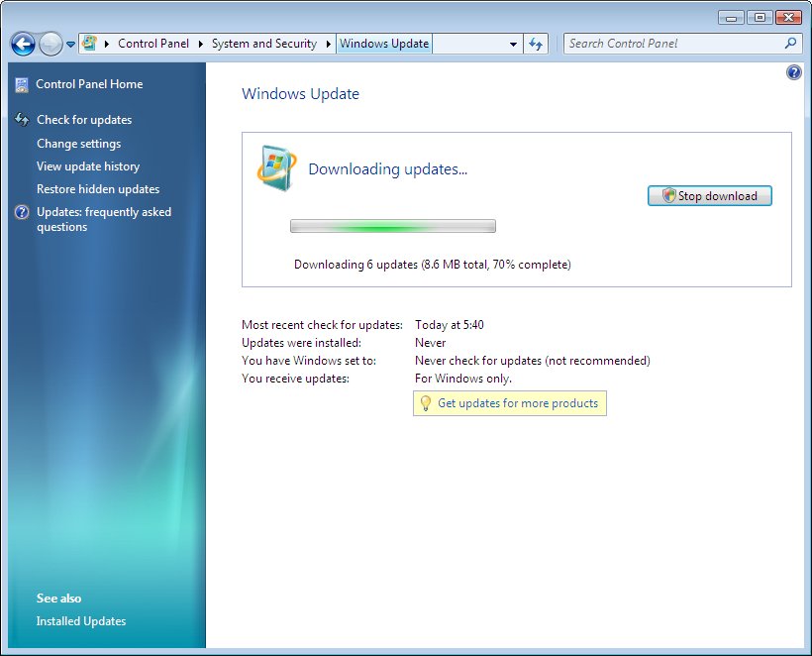Open the address bar history dropdown
The height and width of the screenshot is (656, 812).
click(x=513, y=44)
